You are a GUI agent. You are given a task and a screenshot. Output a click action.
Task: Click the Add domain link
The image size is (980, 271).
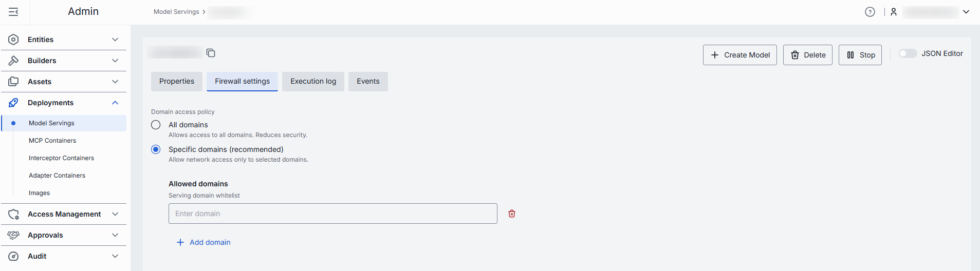[x=204, y=242]
